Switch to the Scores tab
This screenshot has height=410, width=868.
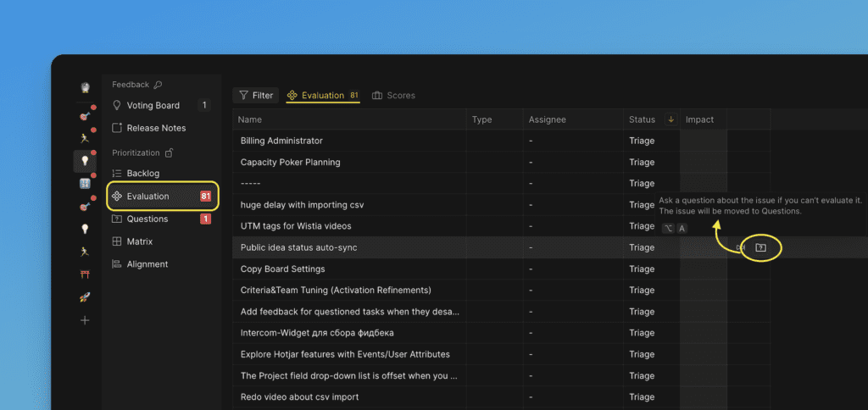[x=393, y=96]
